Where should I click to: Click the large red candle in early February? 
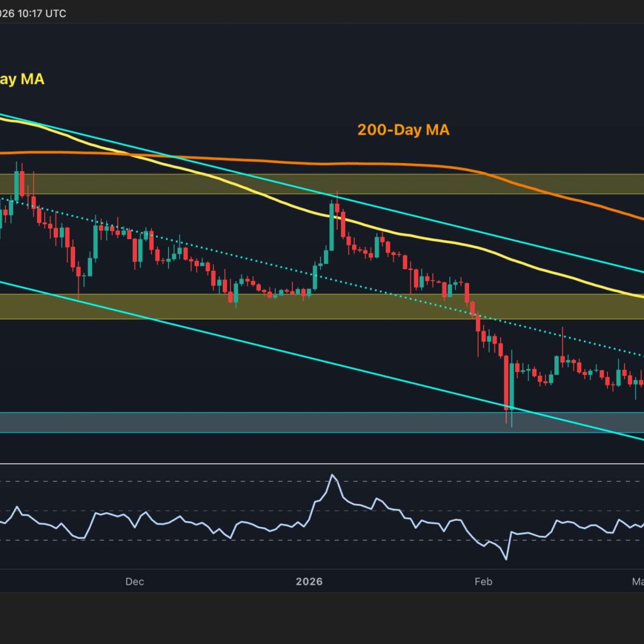(x=506, y=382)
